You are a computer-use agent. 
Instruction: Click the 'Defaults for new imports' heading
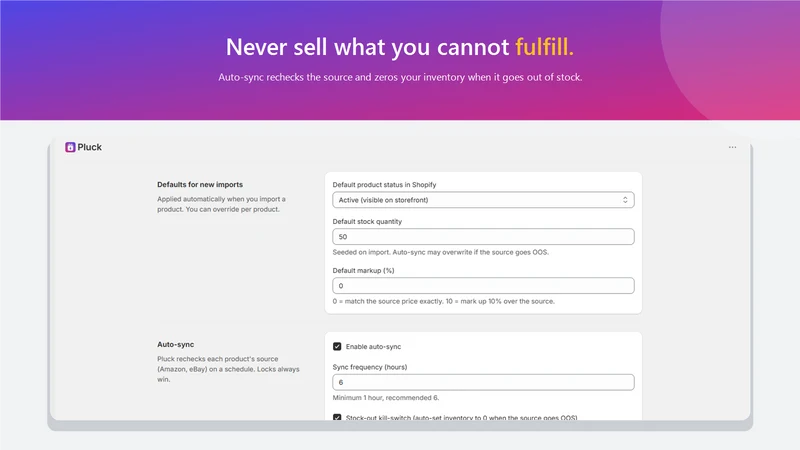point(200,185)
